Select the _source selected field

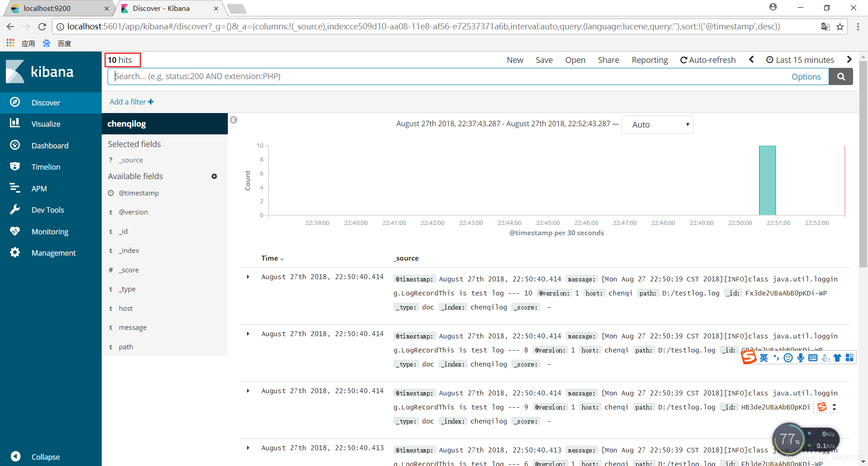click(x=131, y=160)
